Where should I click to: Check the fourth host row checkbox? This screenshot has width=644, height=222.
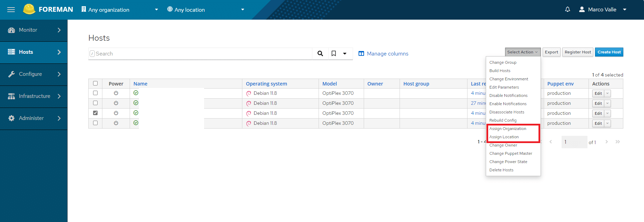(95, 123)
